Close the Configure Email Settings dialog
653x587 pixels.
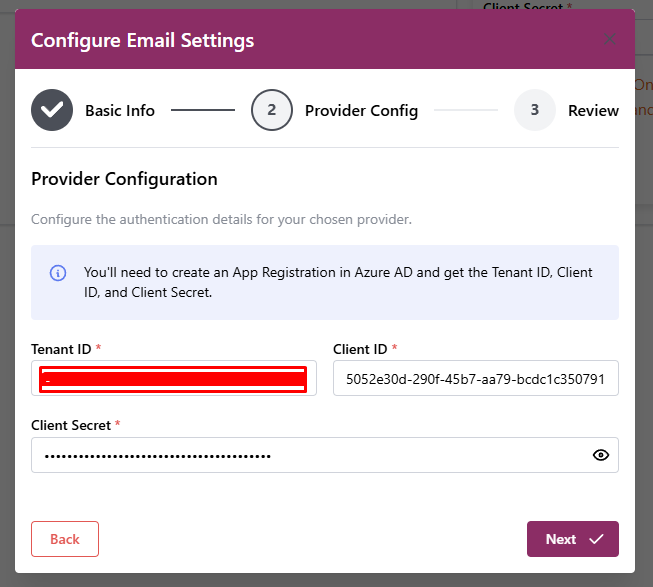[610, 40]
